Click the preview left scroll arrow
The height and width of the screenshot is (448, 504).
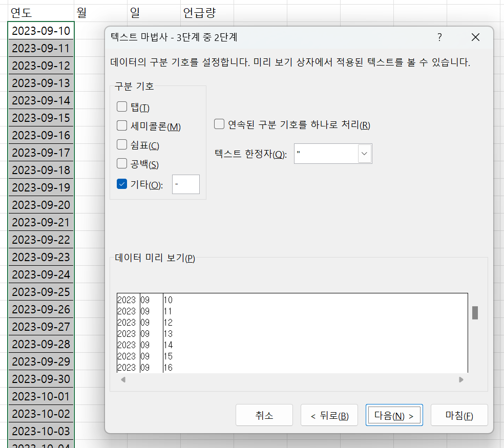coord(123,379)
